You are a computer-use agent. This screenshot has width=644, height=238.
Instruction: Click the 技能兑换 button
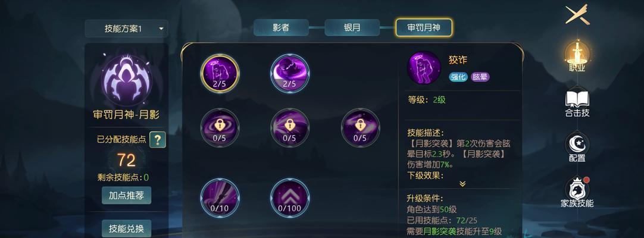[127, 228]
